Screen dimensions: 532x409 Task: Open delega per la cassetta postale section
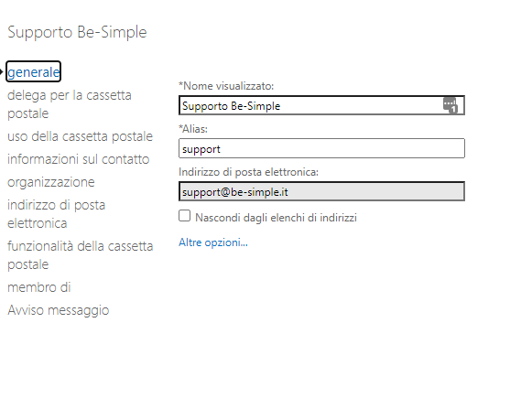70,104
